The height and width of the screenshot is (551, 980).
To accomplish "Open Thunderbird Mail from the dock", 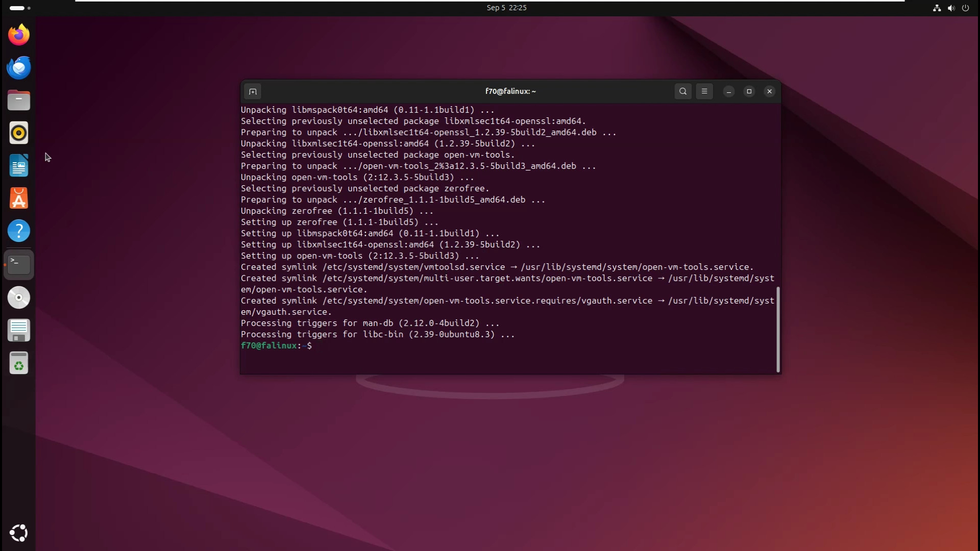I will pos(19,67).
